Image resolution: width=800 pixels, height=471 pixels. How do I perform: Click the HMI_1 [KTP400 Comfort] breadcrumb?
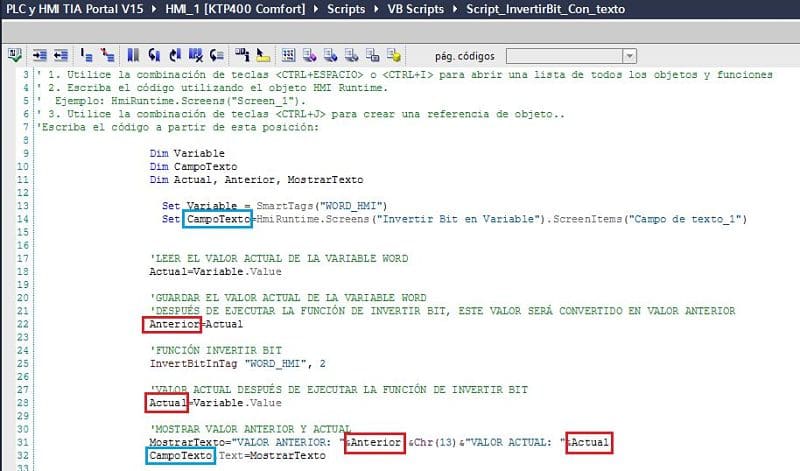pos(235,9)
